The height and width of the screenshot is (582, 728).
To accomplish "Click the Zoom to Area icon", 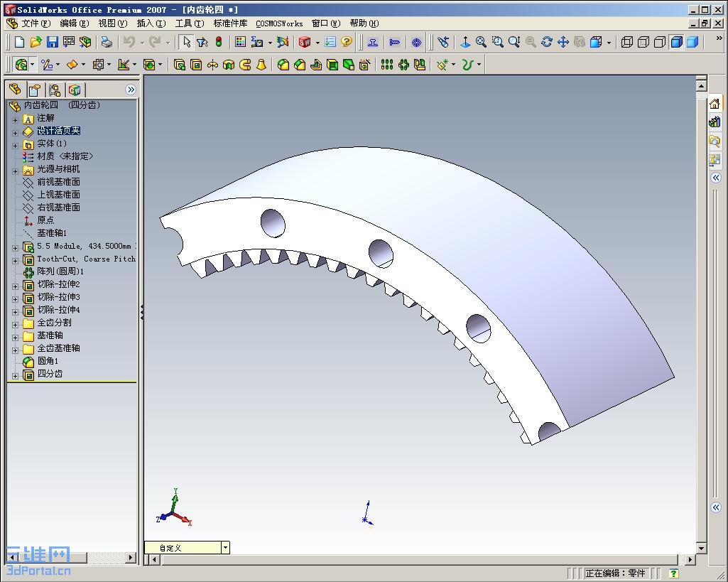I will [x=497, y=42].
